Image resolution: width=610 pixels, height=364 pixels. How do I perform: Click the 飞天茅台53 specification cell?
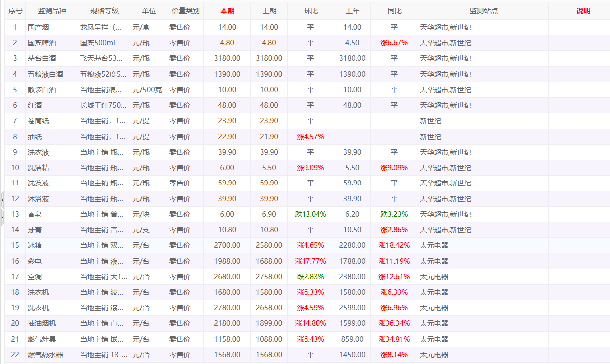104,58
